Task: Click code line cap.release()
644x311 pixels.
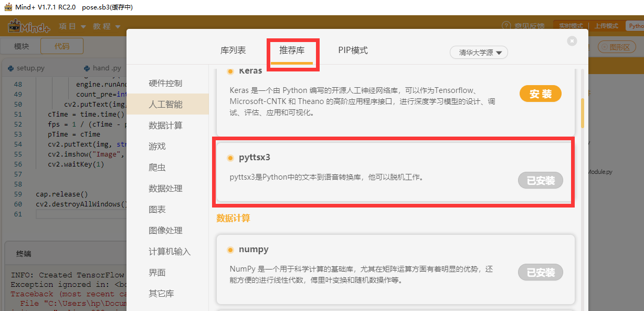Action: point(62,194)
